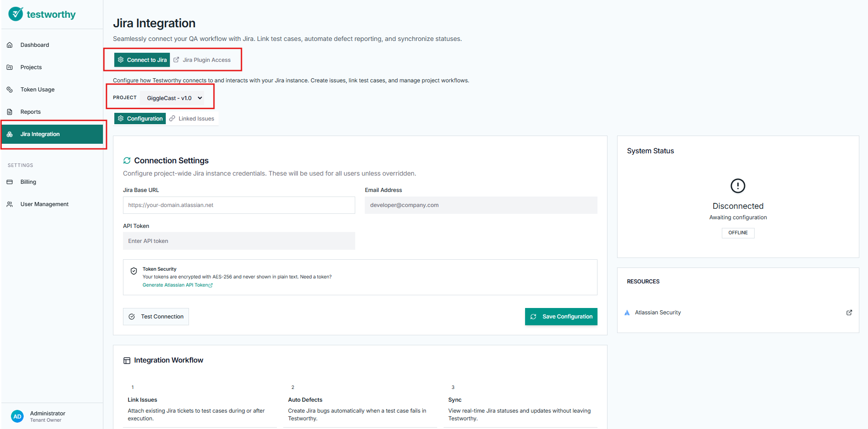Click the Connect to Jira button
The width and height of the screenshot is (868, 429).
[142, 60]
